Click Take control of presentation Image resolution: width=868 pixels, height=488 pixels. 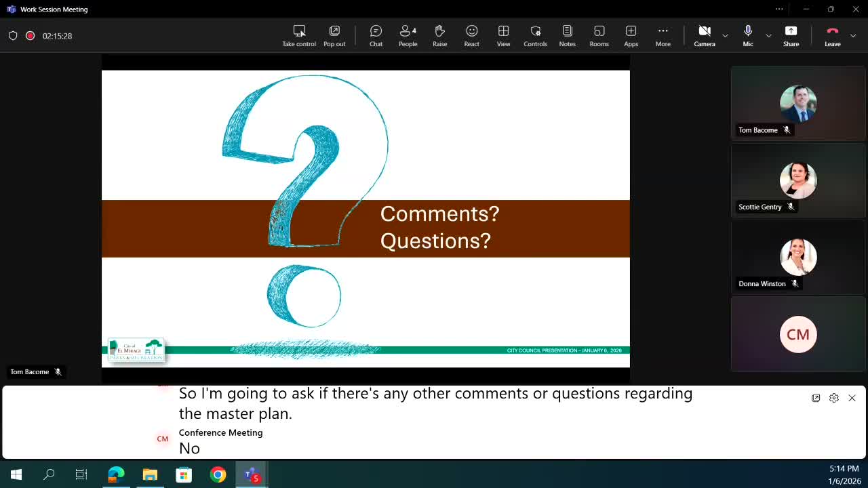[299, 36]
